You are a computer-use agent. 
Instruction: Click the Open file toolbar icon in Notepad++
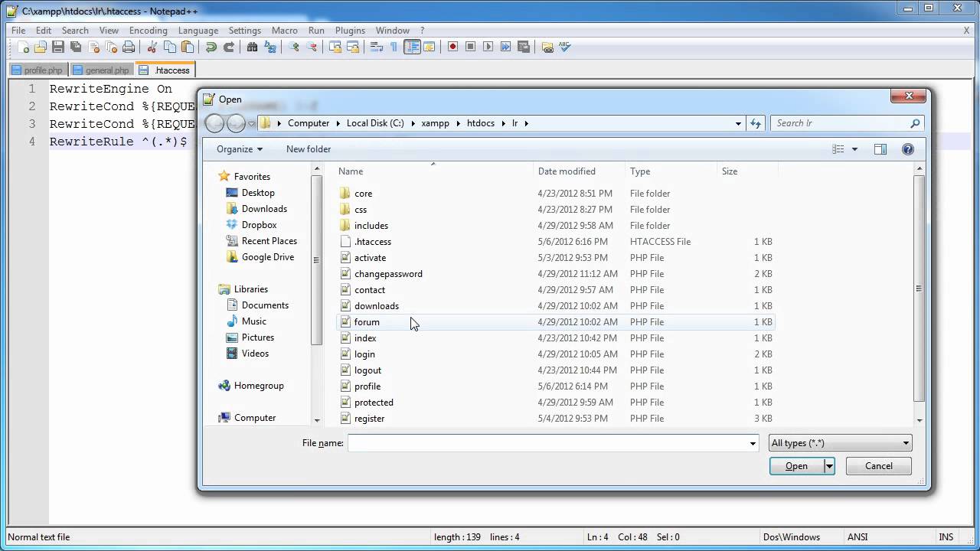[41, 47]
